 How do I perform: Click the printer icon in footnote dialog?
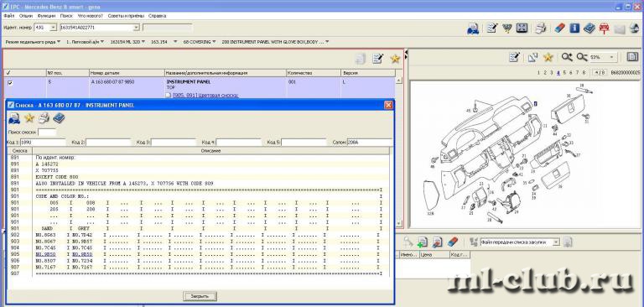44,118
